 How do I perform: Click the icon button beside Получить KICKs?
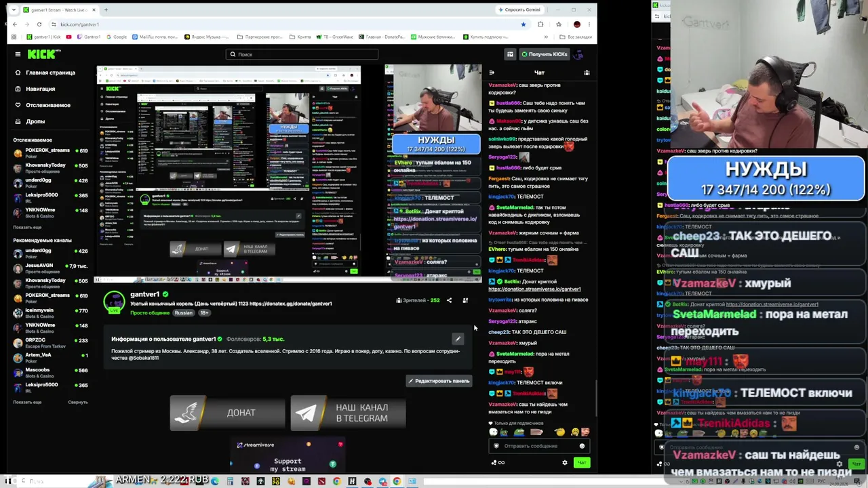[x=510, y=54]
